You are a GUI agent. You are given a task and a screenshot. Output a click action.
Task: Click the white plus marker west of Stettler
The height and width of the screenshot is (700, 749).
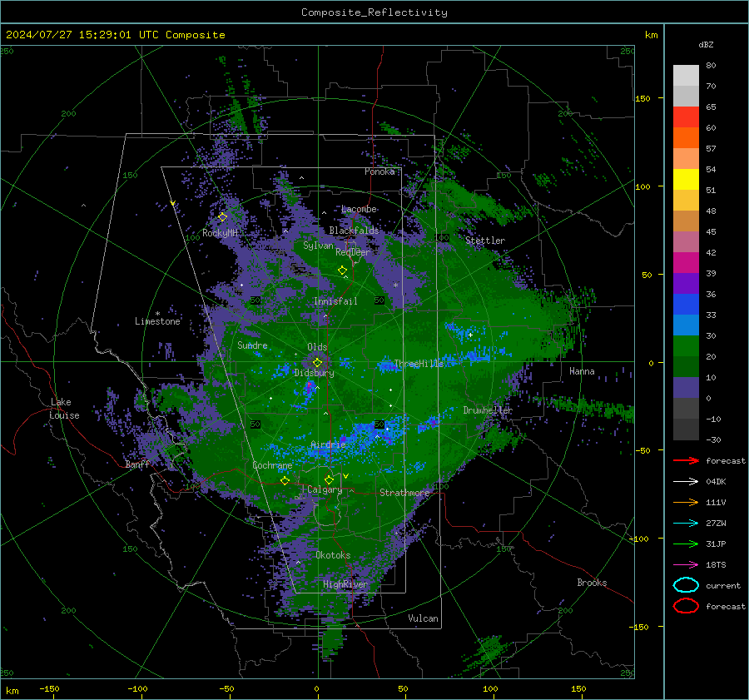(470, 335)
